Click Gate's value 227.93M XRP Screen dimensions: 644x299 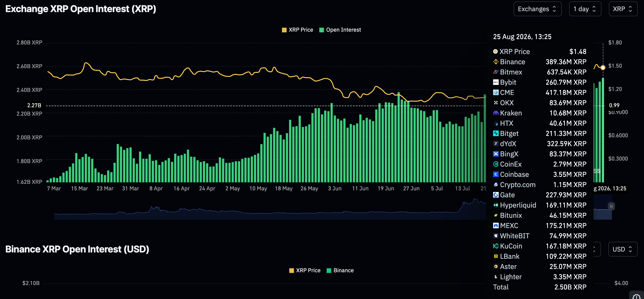pos(566,195)
